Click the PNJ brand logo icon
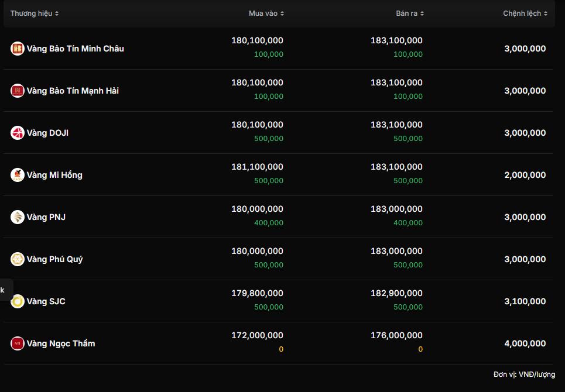Image resolution: width=565 pixels, height=392 pixels. pyautogui.click(x=18, y=217)
